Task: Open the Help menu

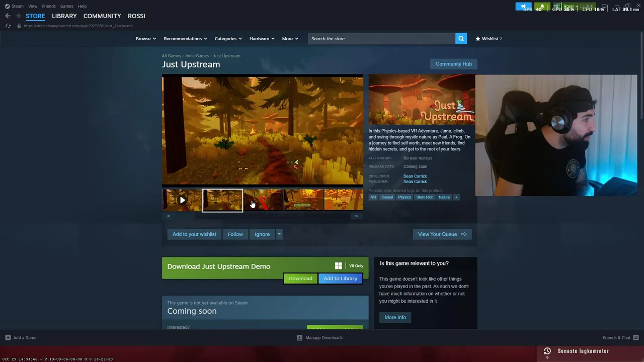Action: [82, 6]
